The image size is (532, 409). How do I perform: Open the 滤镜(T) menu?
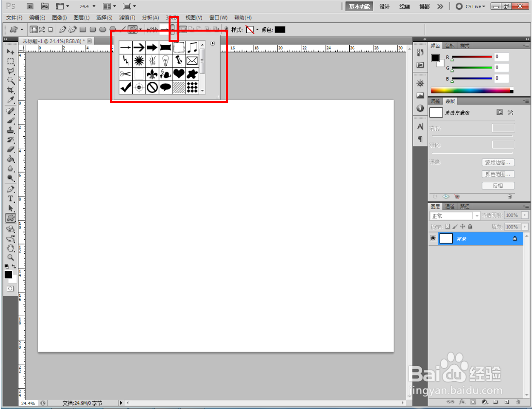click(x=127, y=18)
